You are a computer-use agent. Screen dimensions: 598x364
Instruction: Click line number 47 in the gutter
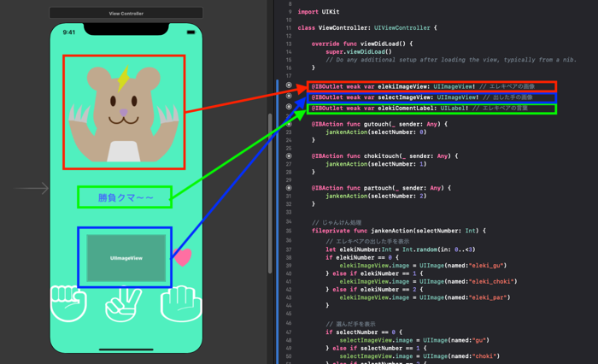(x=289, y=332)
